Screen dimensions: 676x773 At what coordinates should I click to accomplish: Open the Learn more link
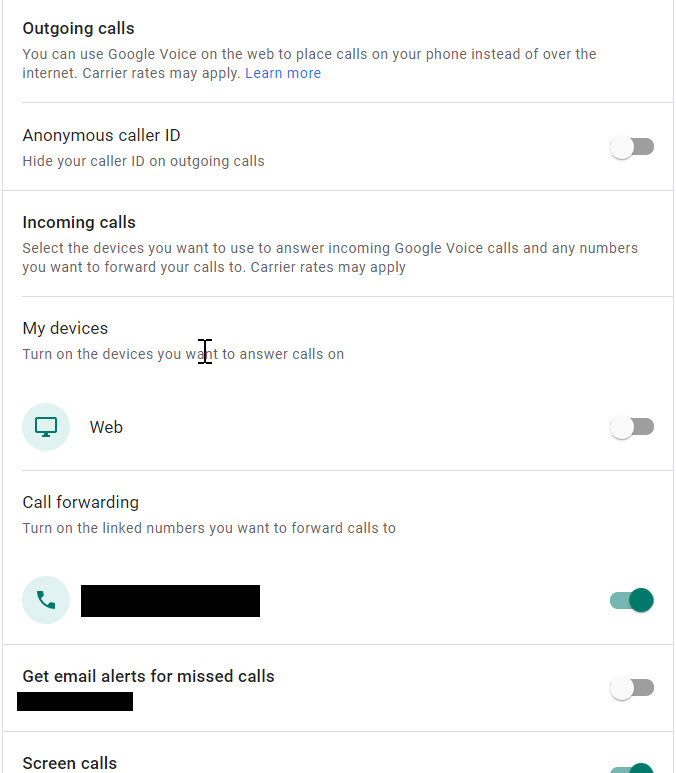(283, 73)
